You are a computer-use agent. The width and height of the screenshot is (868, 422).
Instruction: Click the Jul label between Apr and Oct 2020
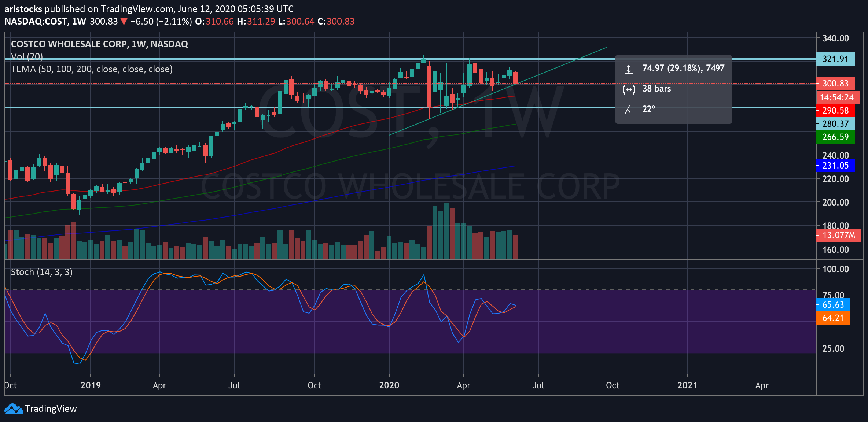point(538,385)
